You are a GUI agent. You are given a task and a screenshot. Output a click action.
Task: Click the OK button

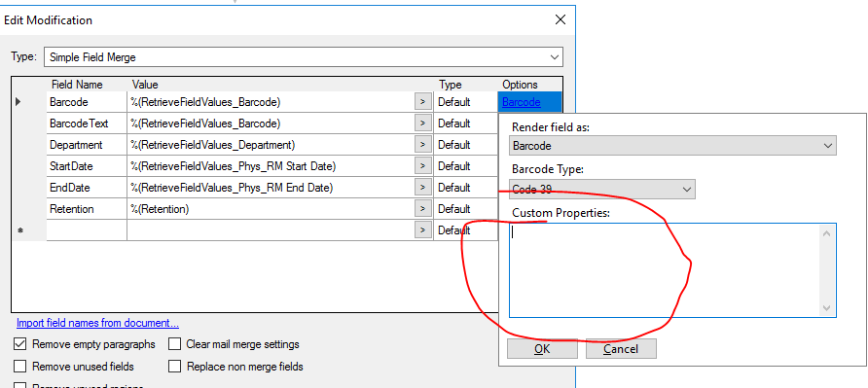[x=542, y=349]
